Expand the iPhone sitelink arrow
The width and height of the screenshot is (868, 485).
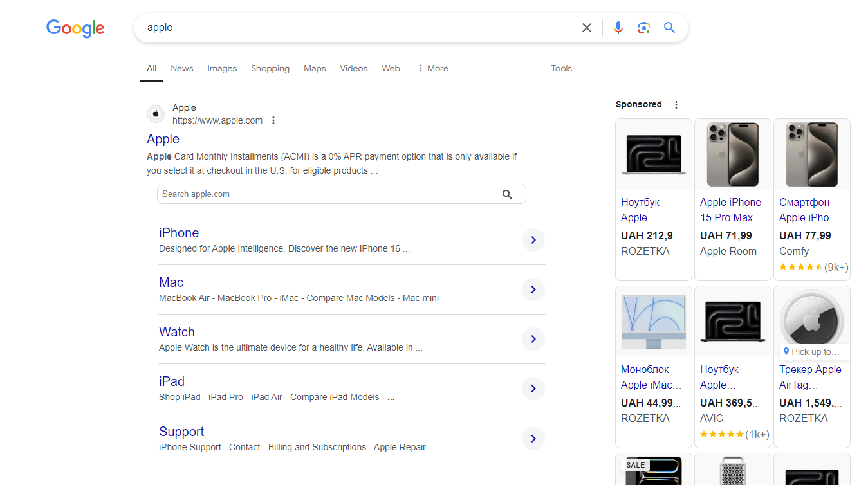[533, 240]
